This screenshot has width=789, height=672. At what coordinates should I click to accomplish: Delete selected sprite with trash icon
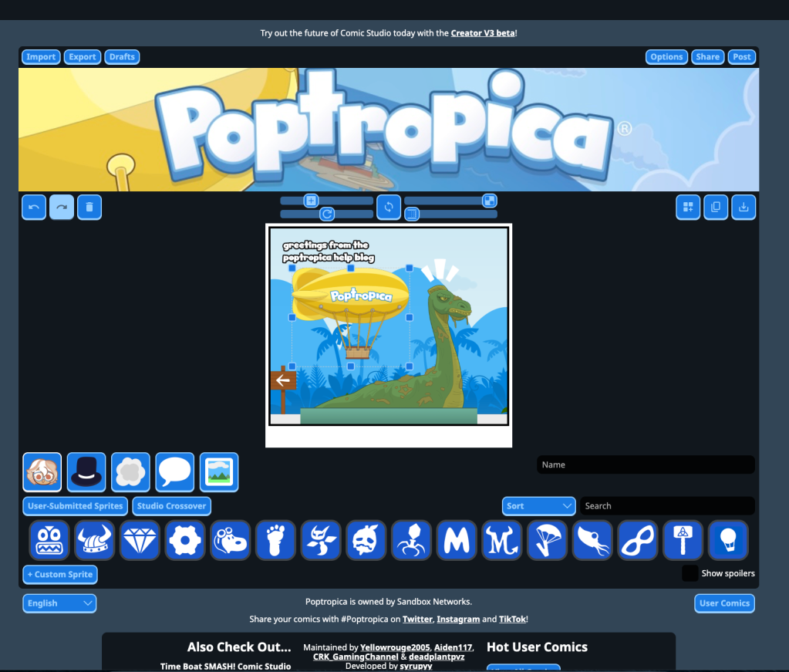[89, 207]
